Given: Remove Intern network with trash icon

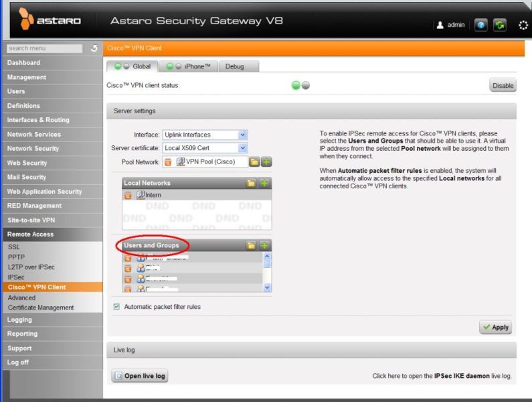Looking at the screenshot, I should 128,196.
